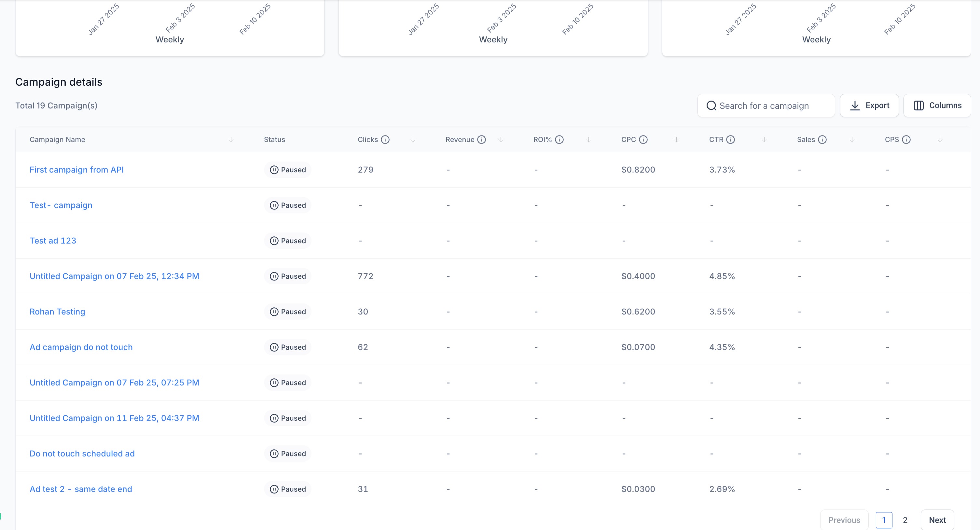Go to page 2 of campaigns
The height and width of the screenshot is (530, 980).
(905, 520)
